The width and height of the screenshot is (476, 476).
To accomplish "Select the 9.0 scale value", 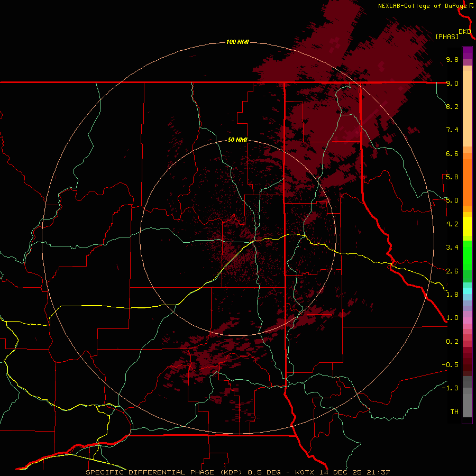I will 452,83.
